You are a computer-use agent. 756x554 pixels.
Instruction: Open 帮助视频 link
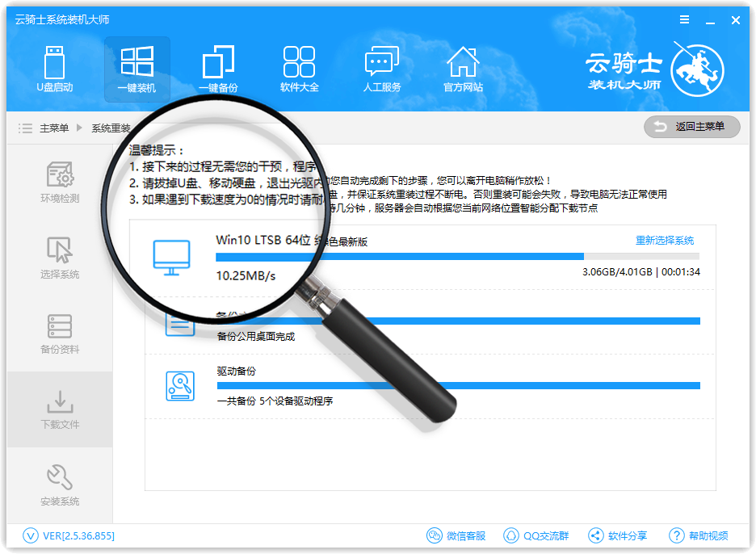[708, 535]
